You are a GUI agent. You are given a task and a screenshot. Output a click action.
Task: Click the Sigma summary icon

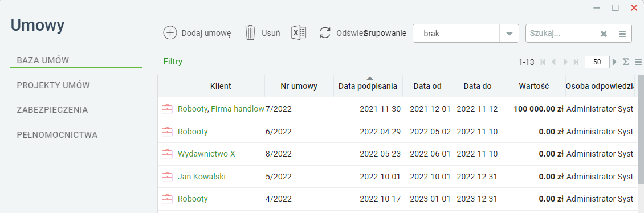pos(626,62)
